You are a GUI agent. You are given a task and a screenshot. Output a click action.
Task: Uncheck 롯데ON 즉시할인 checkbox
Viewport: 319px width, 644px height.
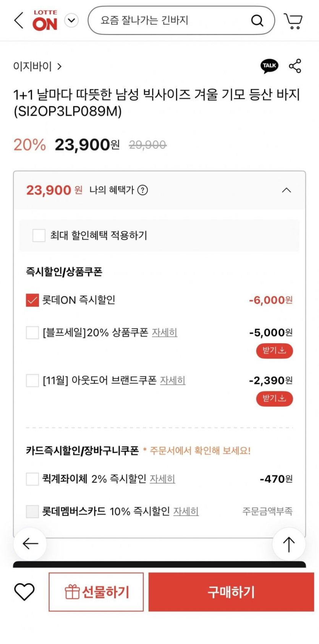pyautogui.click(x=32, y=300)
